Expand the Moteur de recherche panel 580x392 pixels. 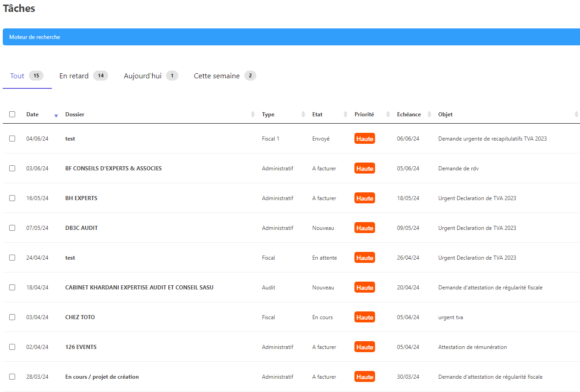tap(291, 37)
